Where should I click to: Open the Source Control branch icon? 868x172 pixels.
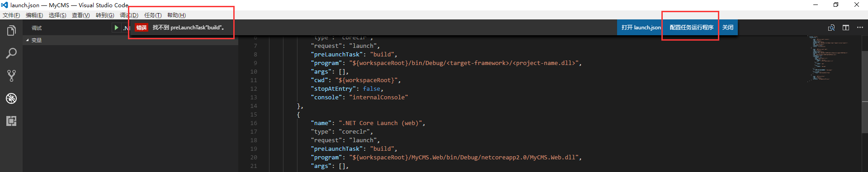11,76
